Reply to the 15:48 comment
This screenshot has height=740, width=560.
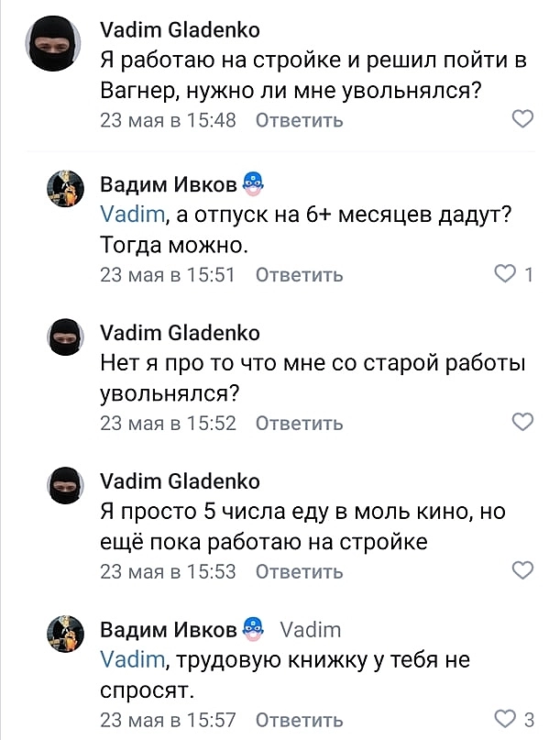pyautogui.click(x=299, y=120)
